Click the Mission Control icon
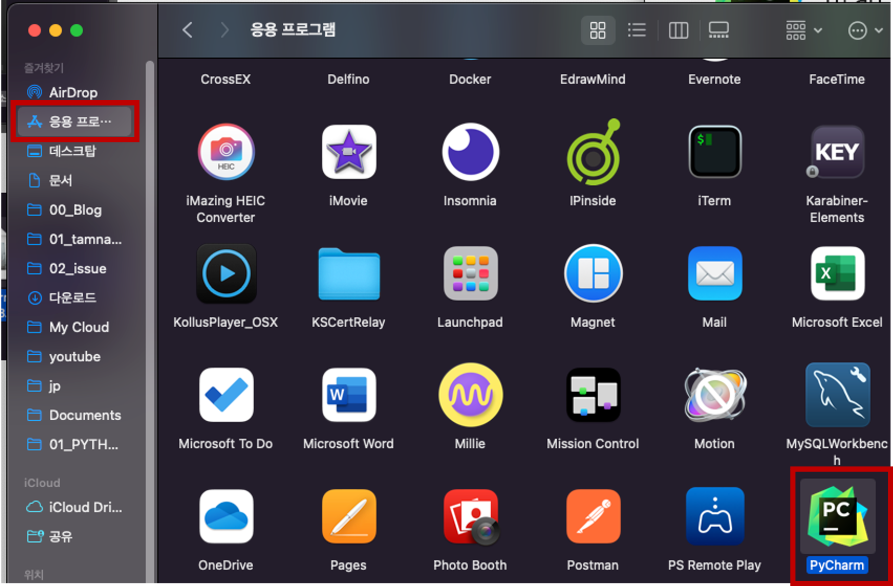This screenshot has width=893, height=588. coord(593,395)
